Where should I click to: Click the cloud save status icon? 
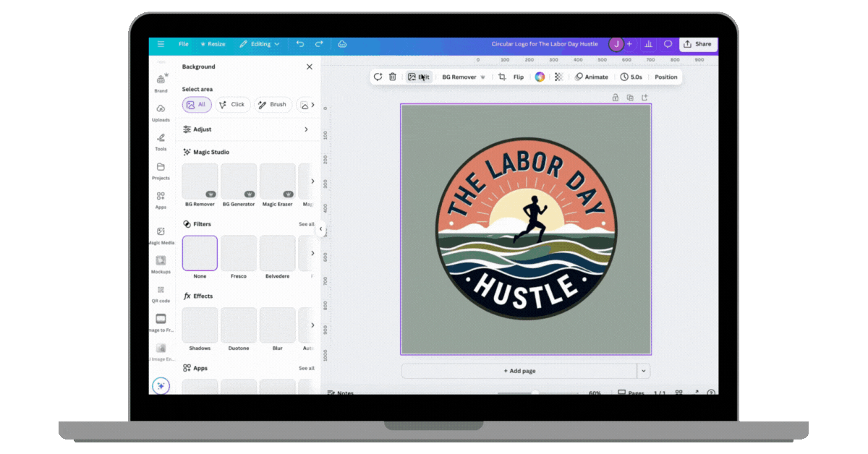click(342, 44)
